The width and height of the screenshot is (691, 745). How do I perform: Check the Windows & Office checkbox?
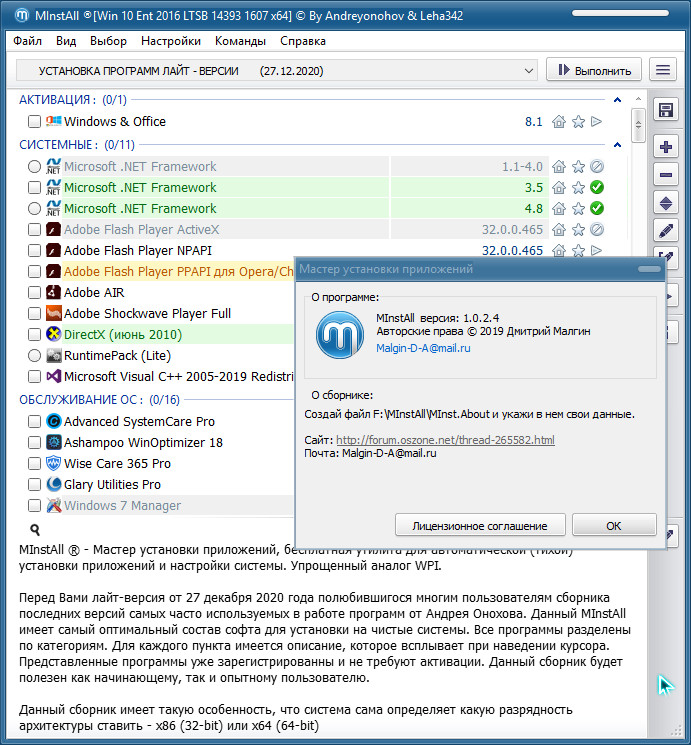pyautogui.click(x=34, y=122)
